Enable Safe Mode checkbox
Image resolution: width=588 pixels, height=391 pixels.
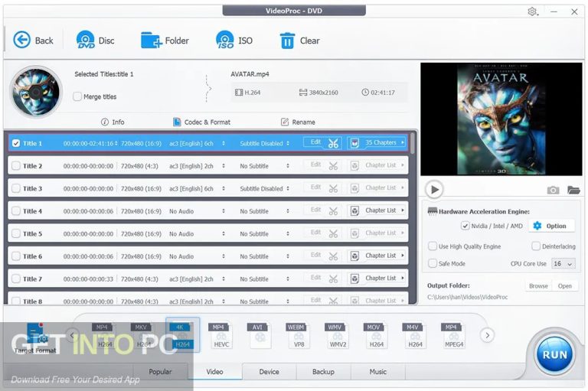433,263
